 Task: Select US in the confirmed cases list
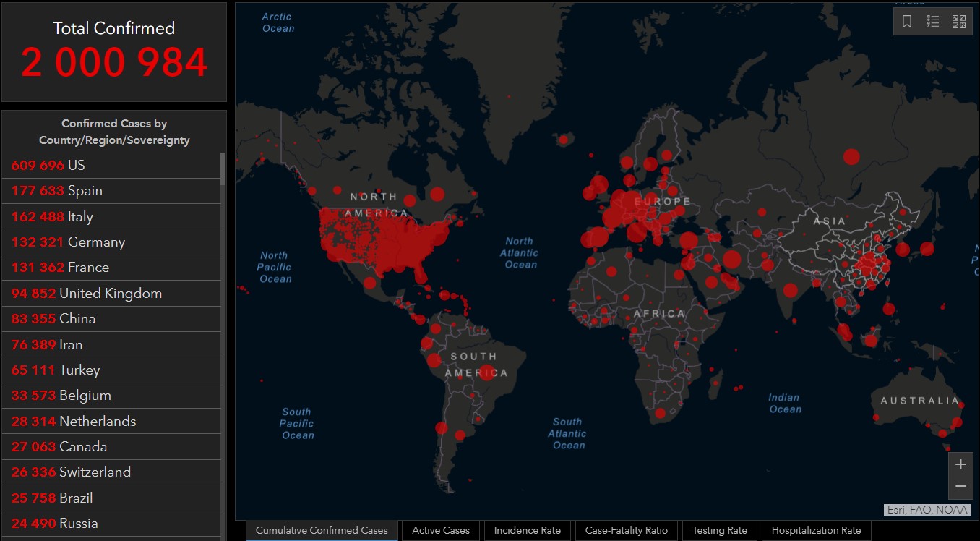111,166
